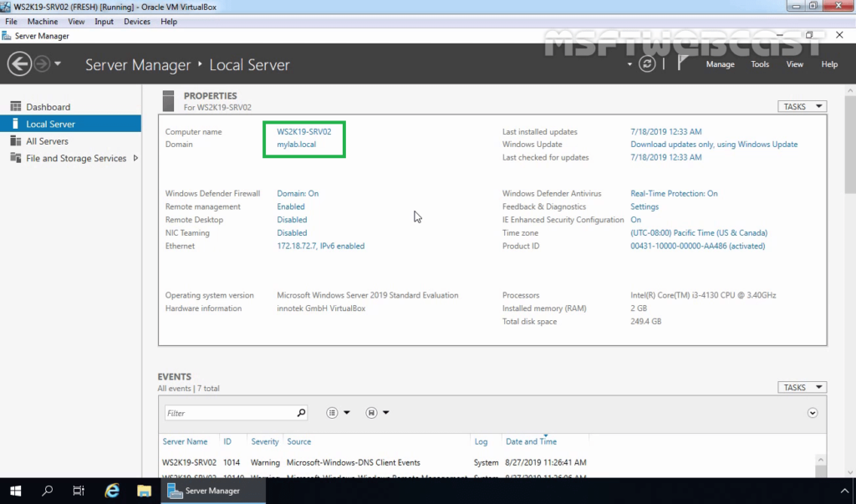Image resolution: width=856 pixels, height=504 pixels.
Task: Click in the Events Filter field
Action: (230, 413)
